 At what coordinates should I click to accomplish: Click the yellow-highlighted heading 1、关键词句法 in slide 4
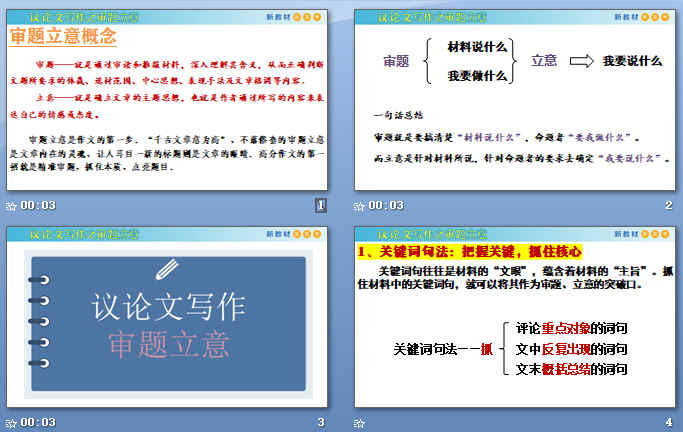click(x=470, y=251)
